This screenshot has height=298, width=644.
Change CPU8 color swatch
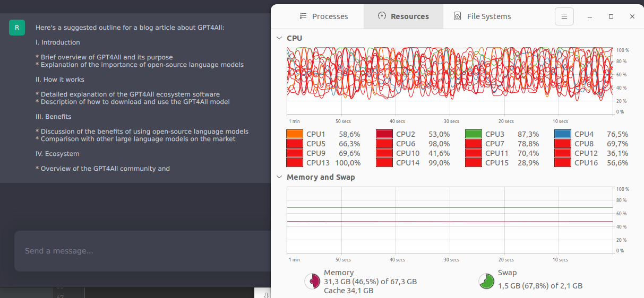(x=563, y=144)
